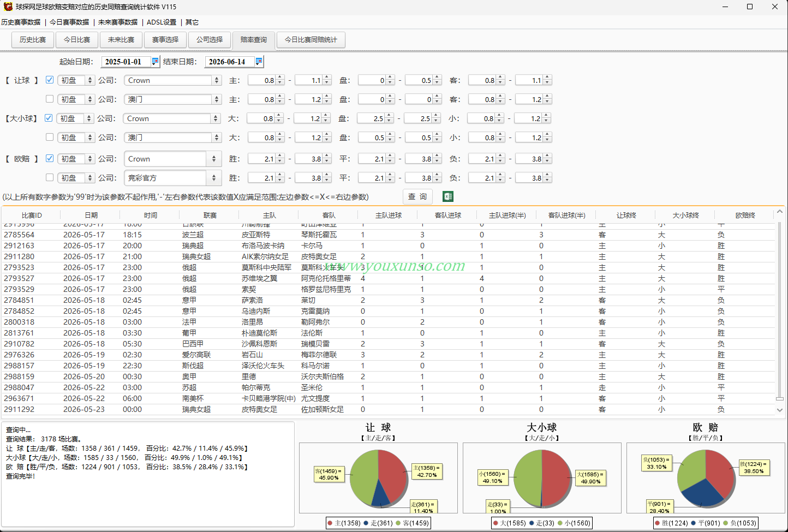Click the red 胜(1224) legend swatch

(658, 523)
